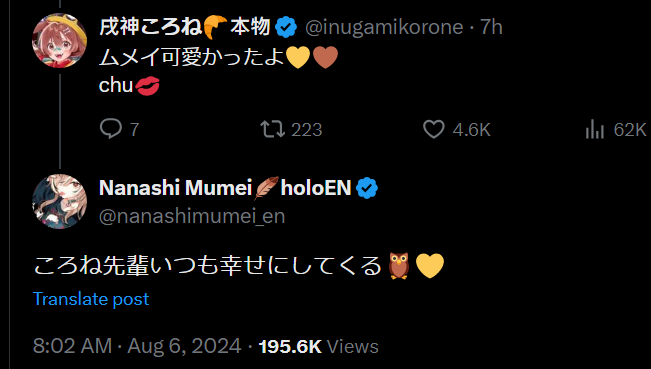
Task: Click the 4.6K likes count
Action: [x=471, y=130]
